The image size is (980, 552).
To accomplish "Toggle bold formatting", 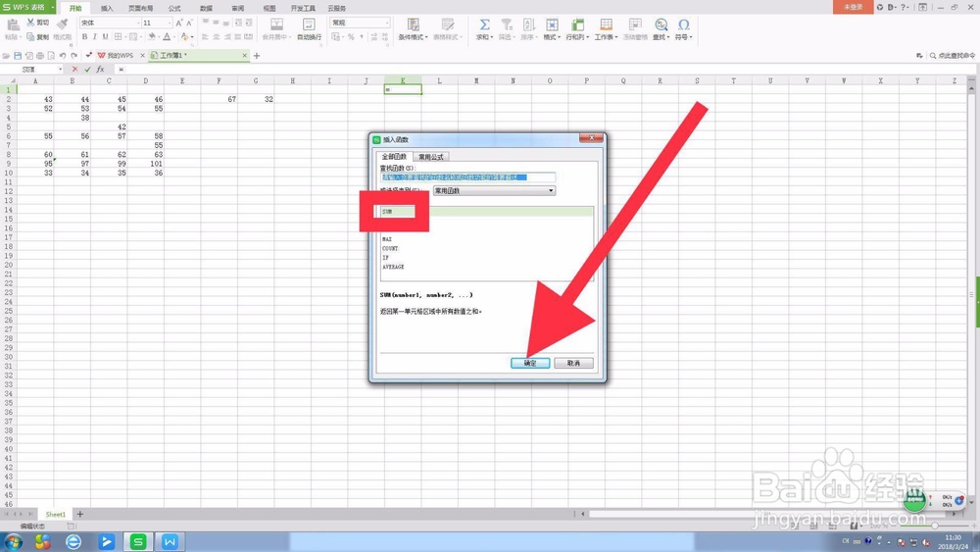I will click(x=84, y=37).
